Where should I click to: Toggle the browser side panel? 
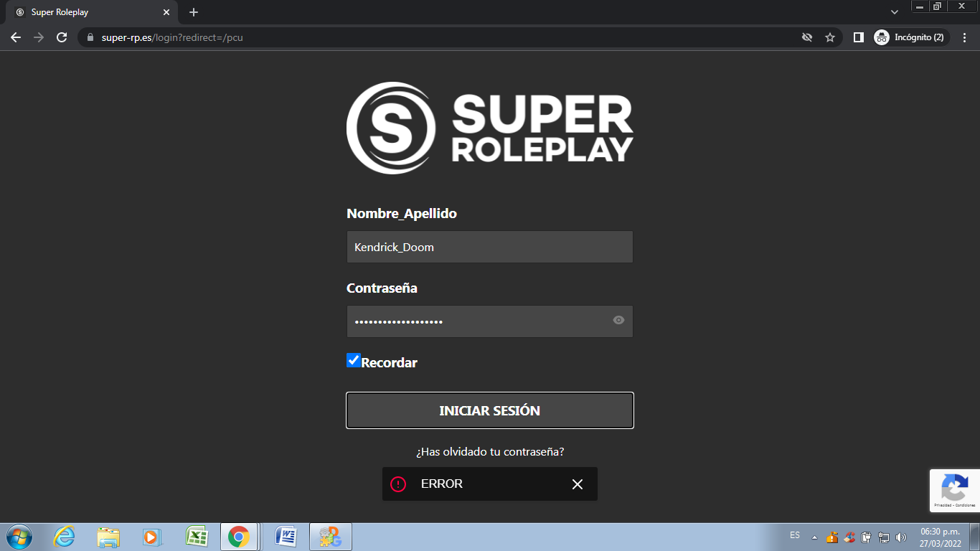(858, 37)
